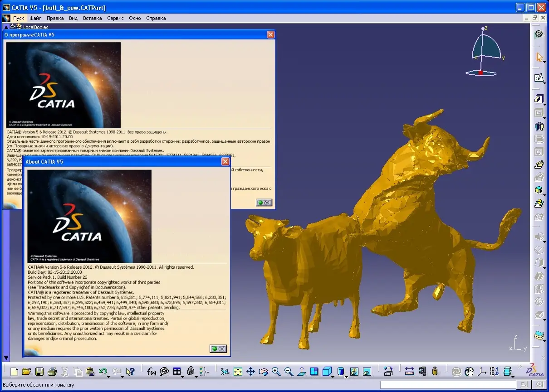Select the Isometric View cube icon
This screenshot has width=549, height=392.
tap(327, 372)
